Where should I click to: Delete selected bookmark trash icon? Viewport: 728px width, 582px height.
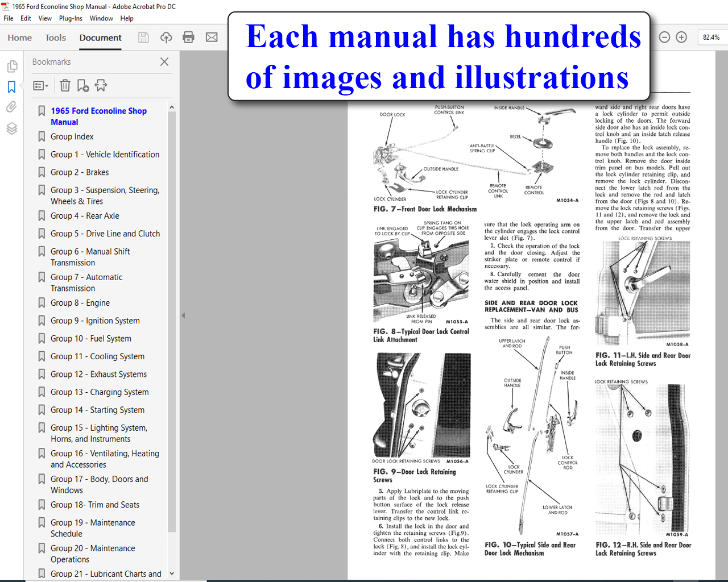65,85
